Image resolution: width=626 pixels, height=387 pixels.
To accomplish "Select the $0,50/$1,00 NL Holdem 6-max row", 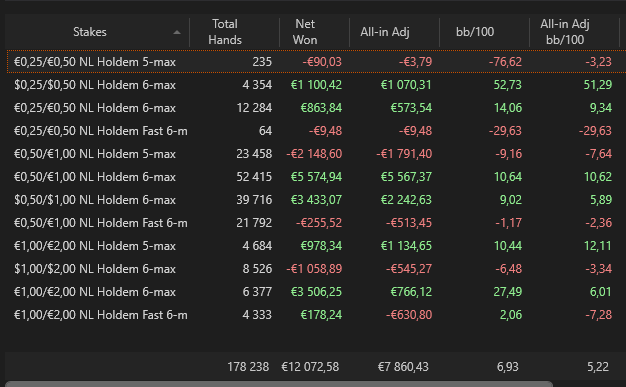I will (316, 200).
